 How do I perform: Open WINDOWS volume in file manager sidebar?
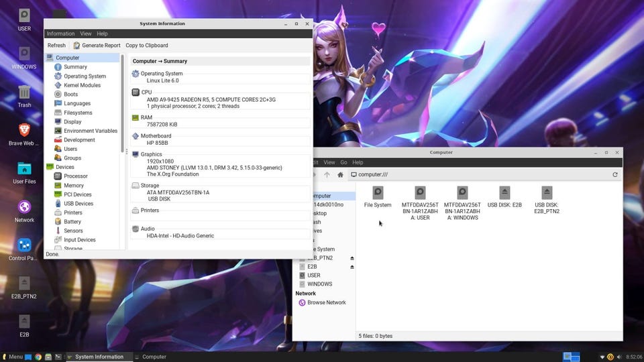(x=319, y=284)
